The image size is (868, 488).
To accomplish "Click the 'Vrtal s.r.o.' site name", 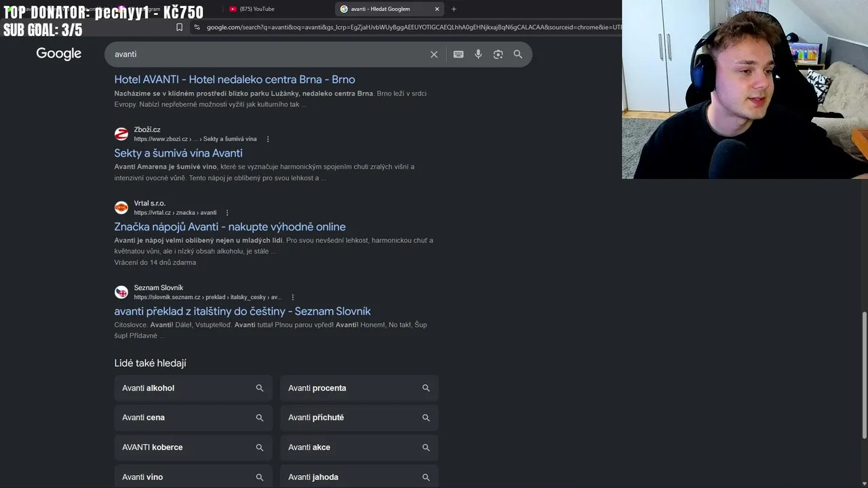I will click(x=150, y=203).
